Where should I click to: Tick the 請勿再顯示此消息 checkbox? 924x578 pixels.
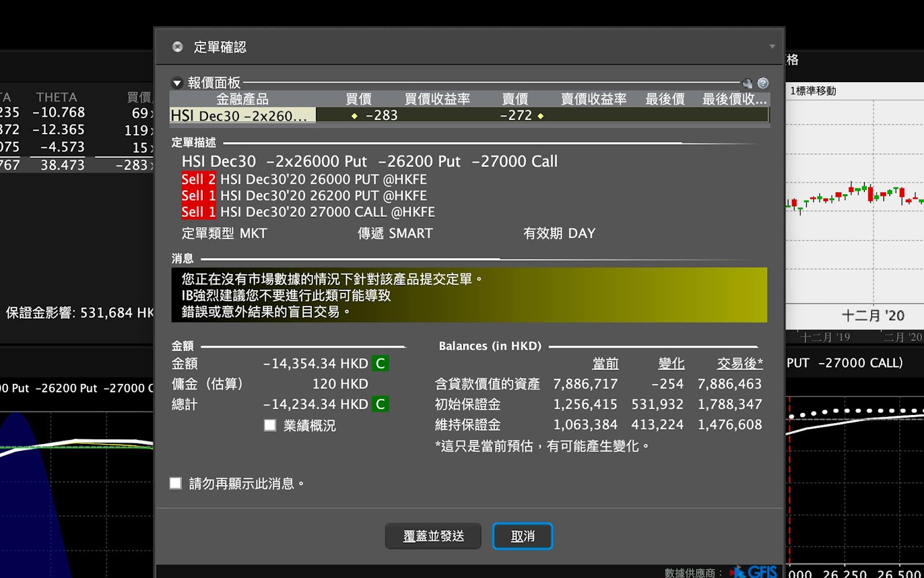tap(176, 483)
